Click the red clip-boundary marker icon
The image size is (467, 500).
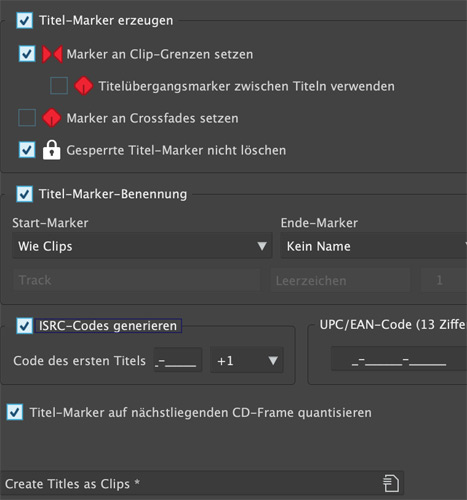52,54
